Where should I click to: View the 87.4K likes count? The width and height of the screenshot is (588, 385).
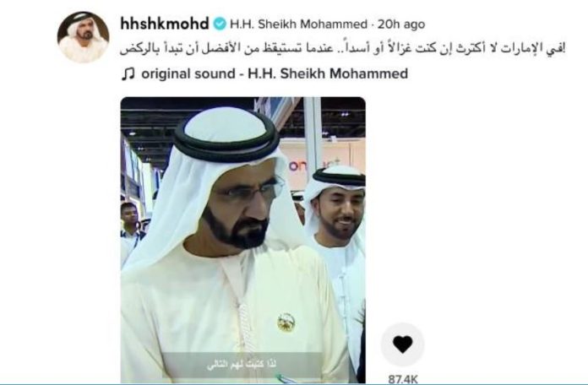403,379
